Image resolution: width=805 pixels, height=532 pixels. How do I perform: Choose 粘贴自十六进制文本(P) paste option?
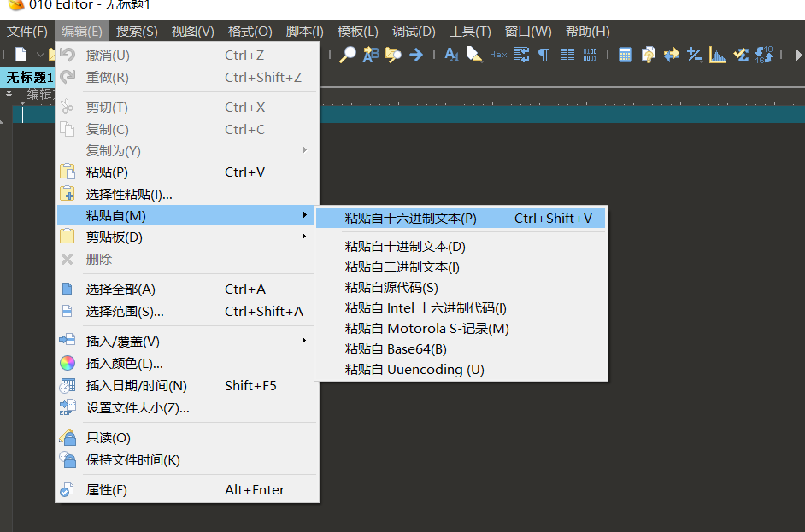410,219
